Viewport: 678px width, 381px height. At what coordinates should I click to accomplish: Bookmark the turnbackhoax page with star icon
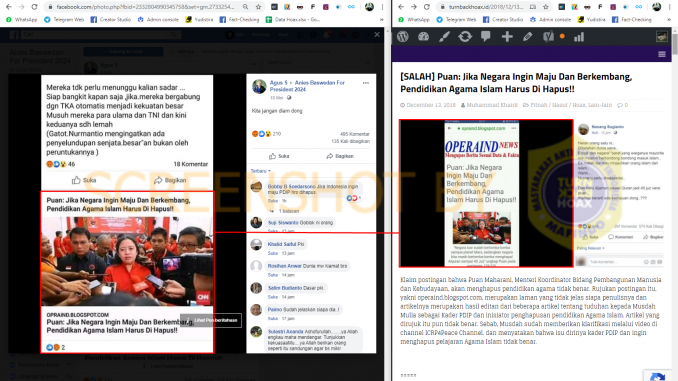[546, 7]
